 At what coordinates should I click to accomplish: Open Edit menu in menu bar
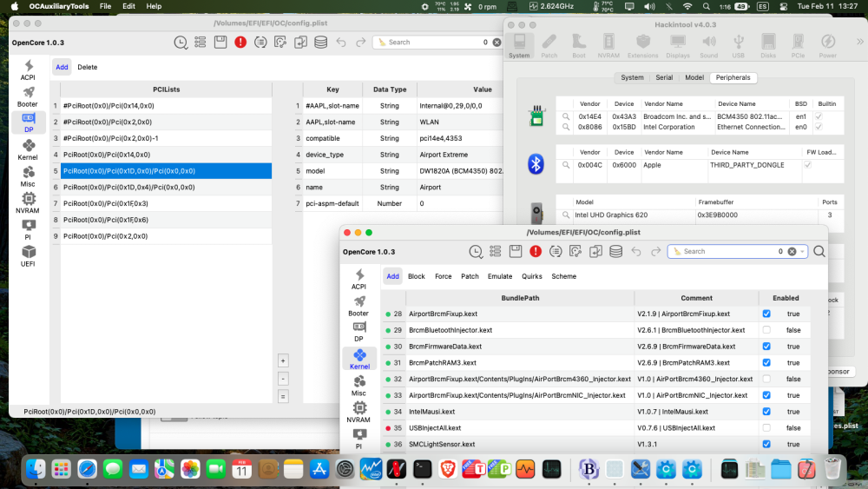129,6
